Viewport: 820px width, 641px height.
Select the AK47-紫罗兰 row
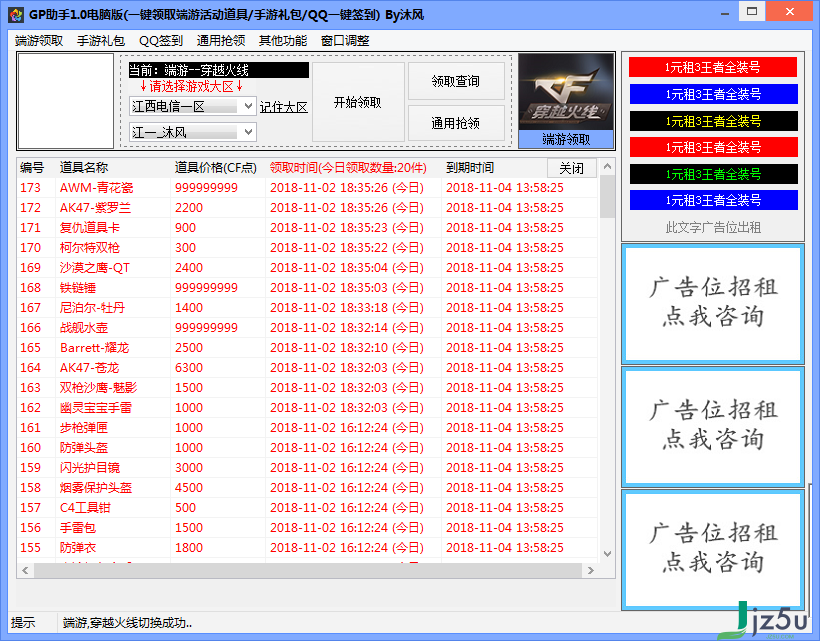[x=308, y=208]
